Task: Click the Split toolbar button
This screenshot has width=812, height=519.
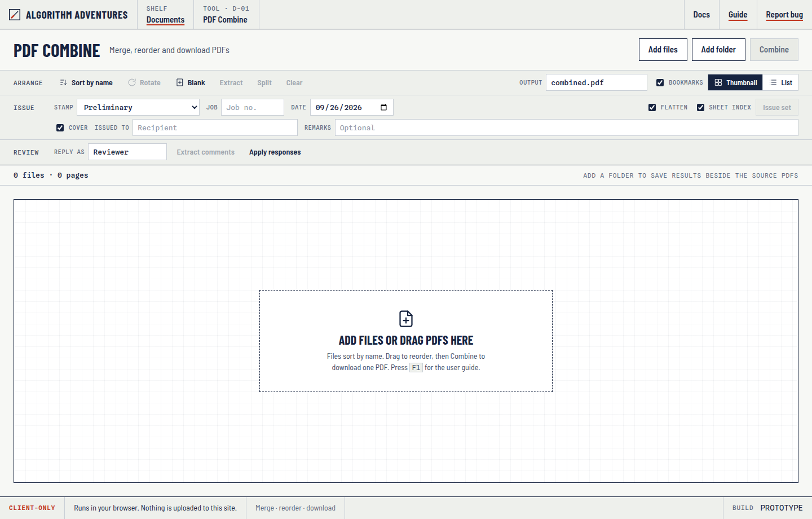Action: click(264, 82)
